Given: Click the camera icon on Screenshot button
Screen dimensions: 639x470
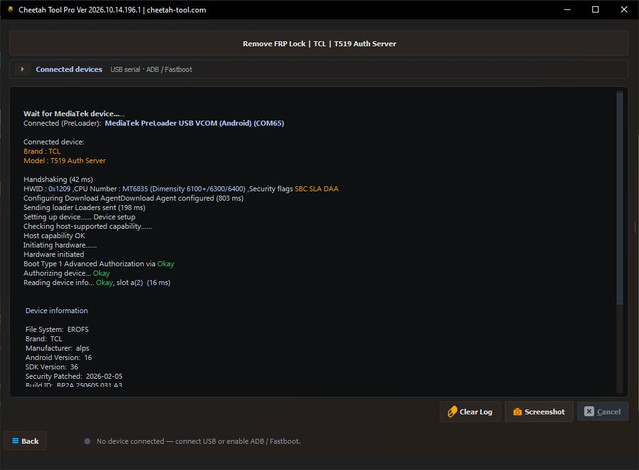Looking at the screenshot, I should 518,412.
